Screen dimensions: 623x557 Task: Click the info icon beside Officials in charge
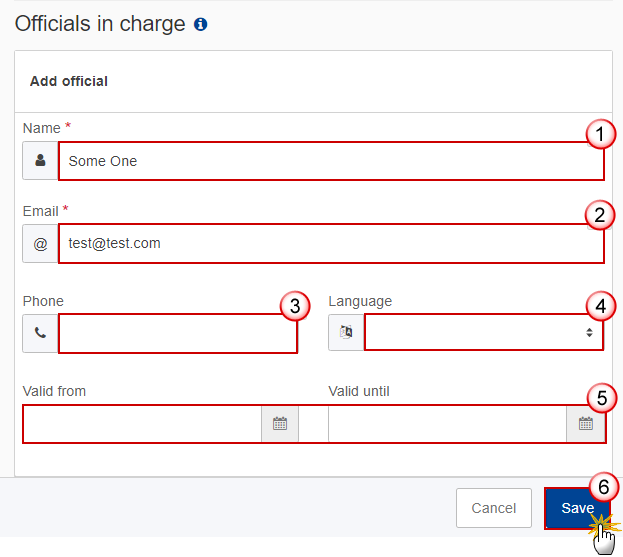[x=201, y=25]
